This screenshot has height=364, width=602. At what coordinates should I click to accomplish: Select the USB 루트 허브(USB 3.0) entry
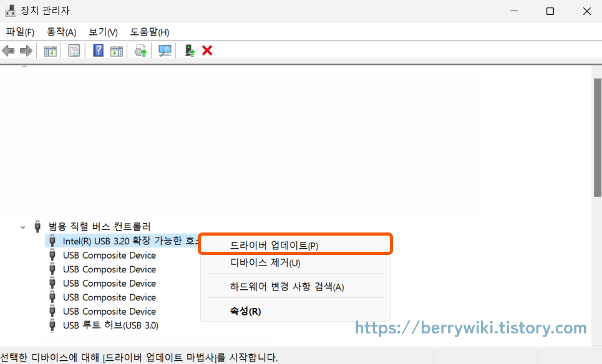pyautogui.click(x=110, y=325)
